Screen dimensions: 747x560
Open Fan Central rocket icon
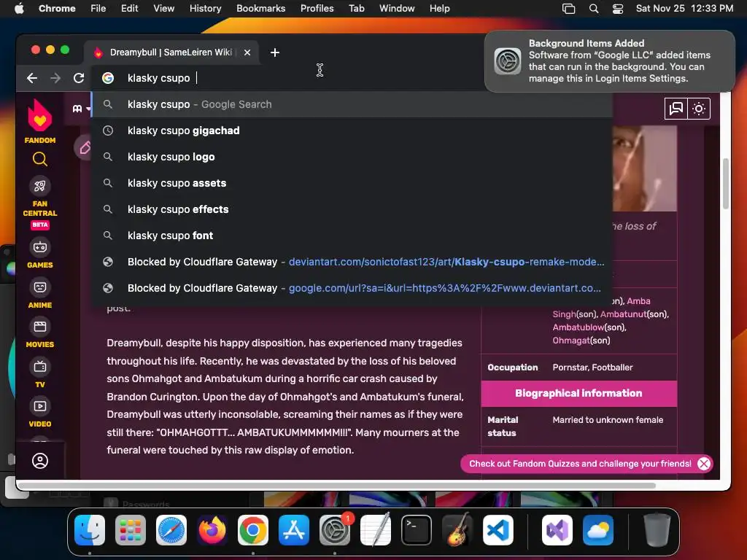[x=40, y=186]
